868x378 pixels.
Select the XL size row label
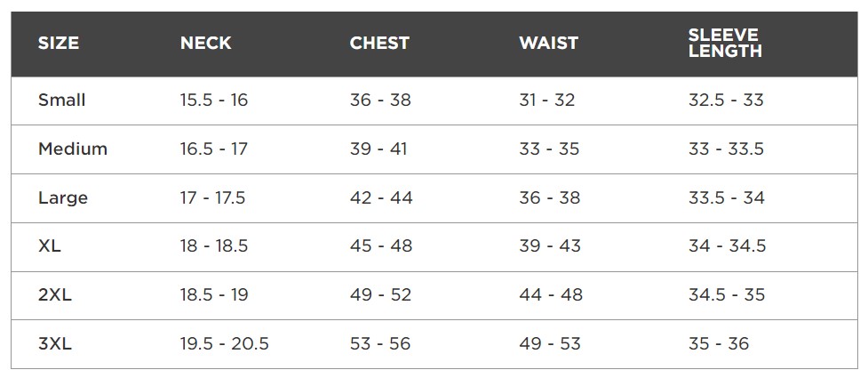tap(49, 246)
